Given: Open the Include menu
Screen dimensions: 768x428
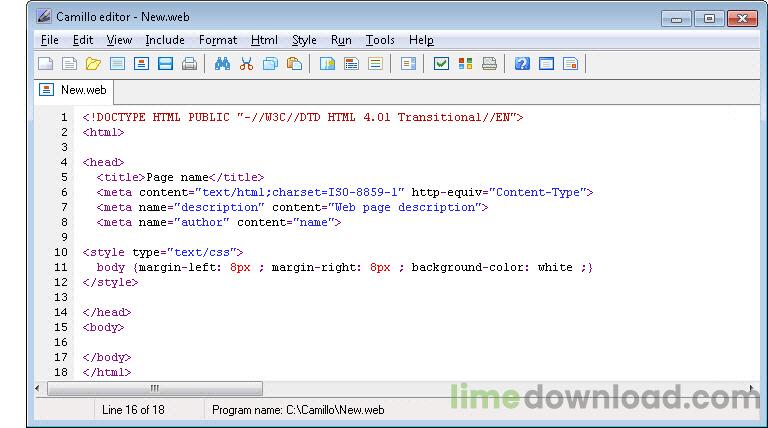Looking at the screenshot, I should point(165,40).
